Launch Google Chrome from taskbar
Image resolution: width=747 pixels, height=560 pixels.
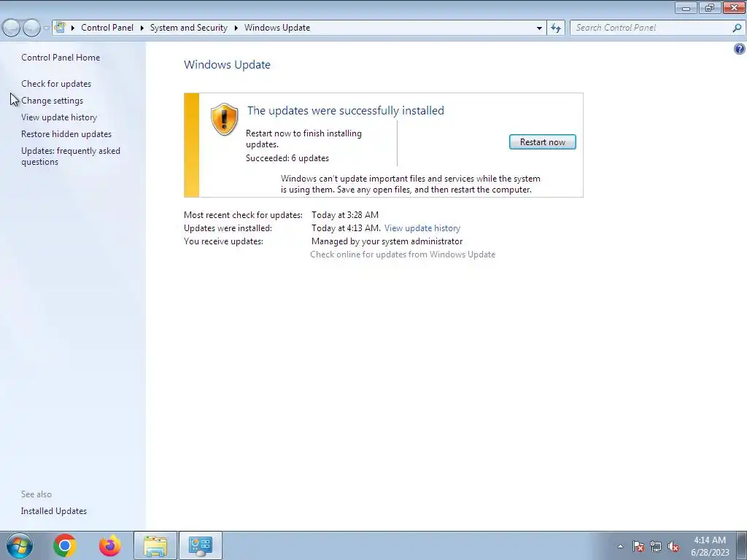click(65, 545)
